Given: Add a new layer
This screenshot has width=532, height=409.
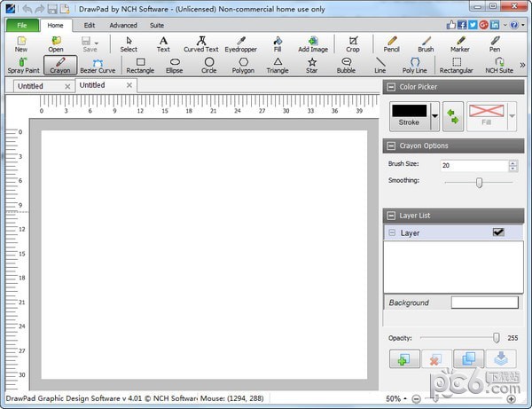Looking at the screenshot, I should click(x=404, y=358).
